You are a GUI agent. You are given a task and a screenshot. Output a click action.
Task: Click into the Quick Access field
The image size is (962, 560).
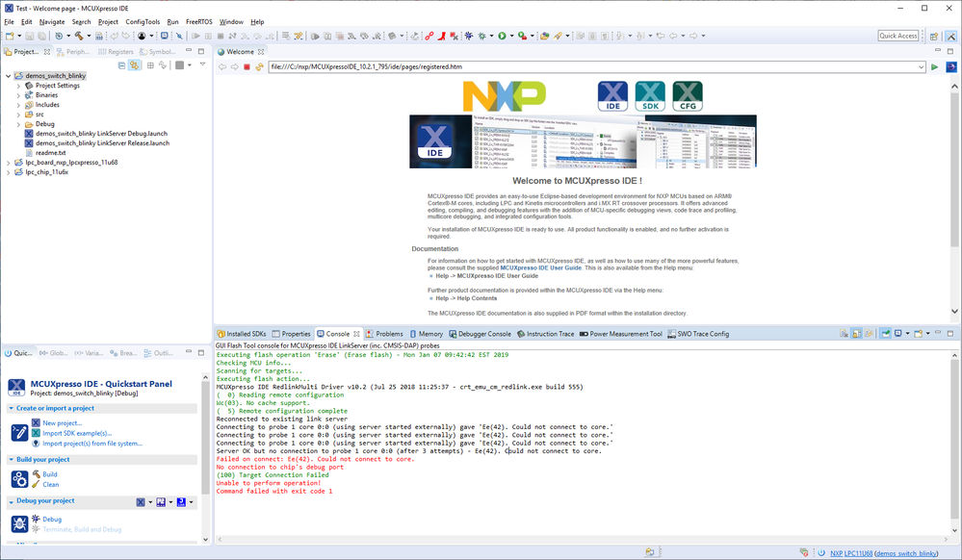[x=898, y=36]
